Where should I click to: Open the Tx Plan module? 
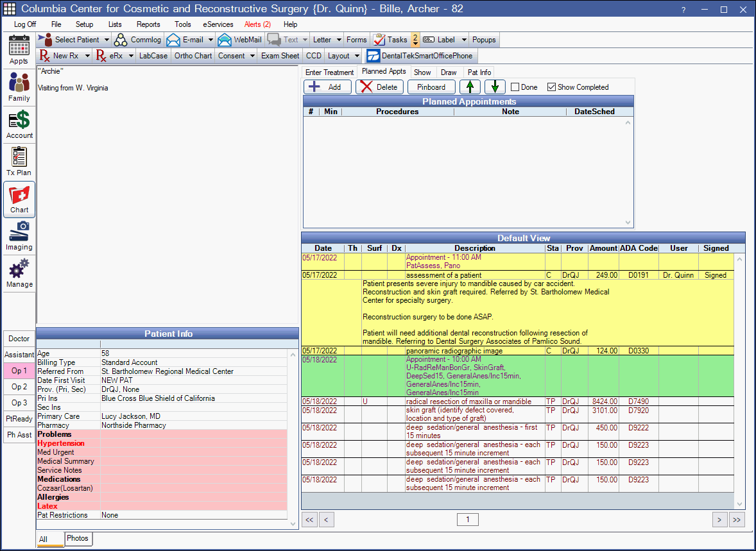[19, 162]
